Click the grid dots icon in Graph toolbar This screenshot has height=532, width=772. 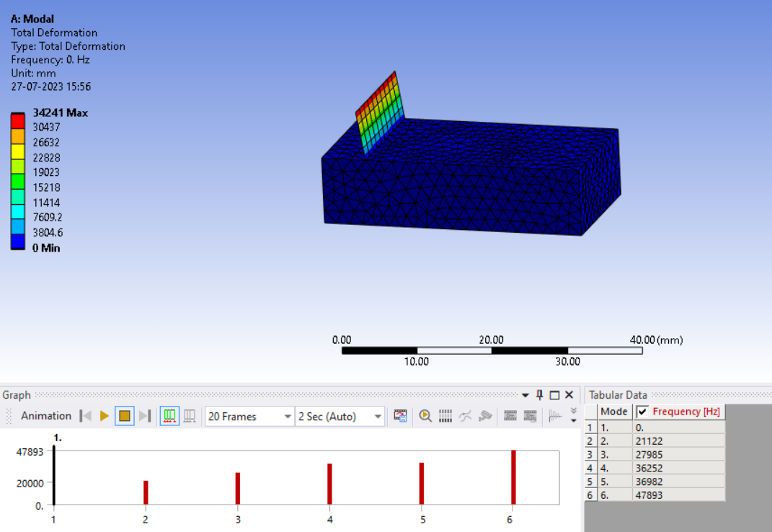[x=445, y=416]
